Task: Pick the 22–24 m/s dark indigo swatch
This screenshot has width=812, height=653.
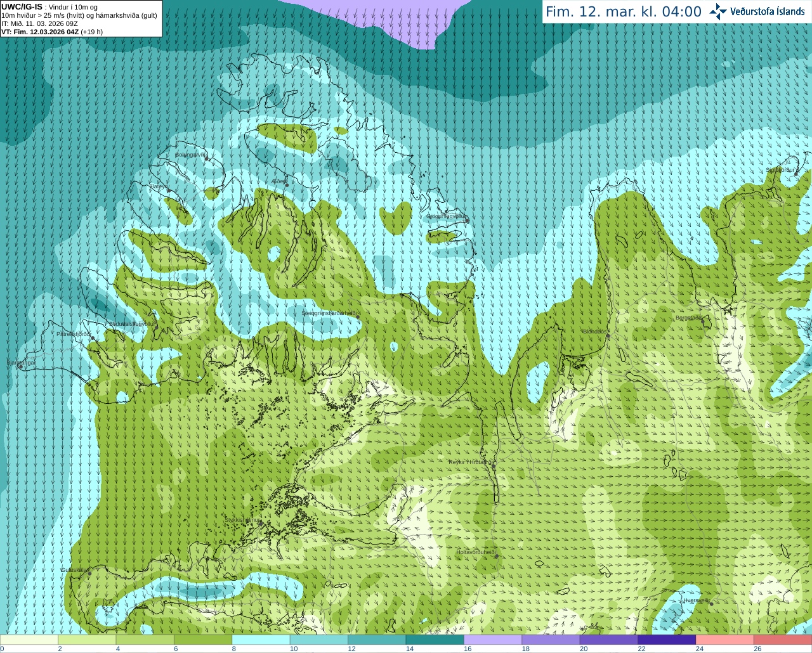Action: [x=667, y=640]
